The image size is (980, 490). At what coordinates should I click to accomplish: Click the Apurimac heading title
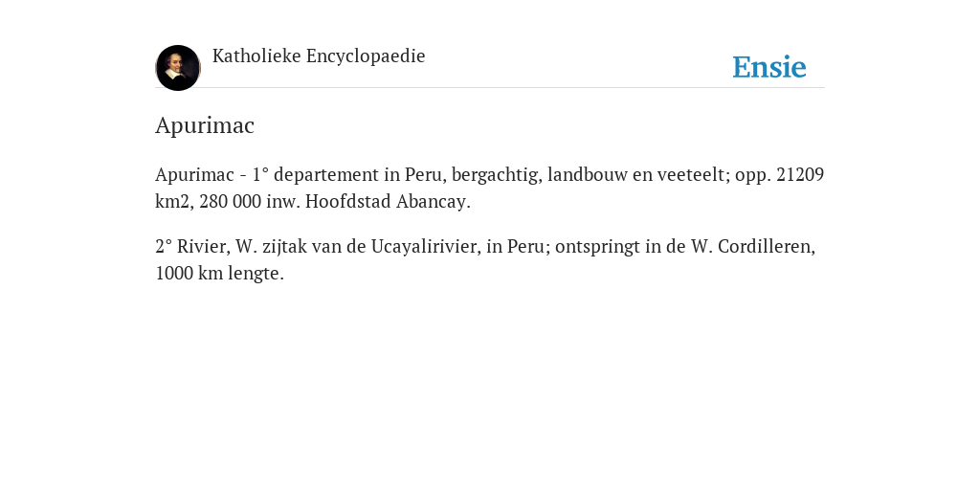pos(205,125)
